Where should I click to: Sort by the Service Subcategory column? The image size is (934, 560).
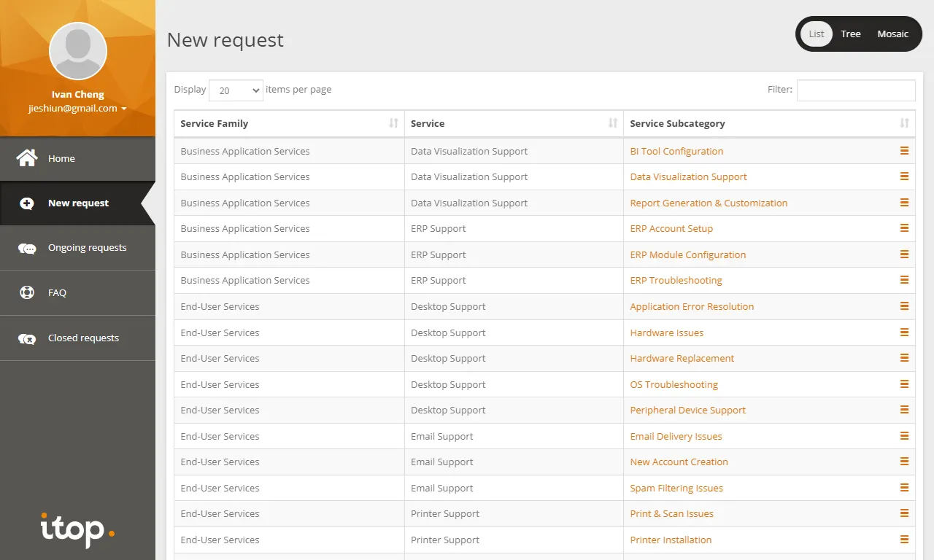(904, 123)
